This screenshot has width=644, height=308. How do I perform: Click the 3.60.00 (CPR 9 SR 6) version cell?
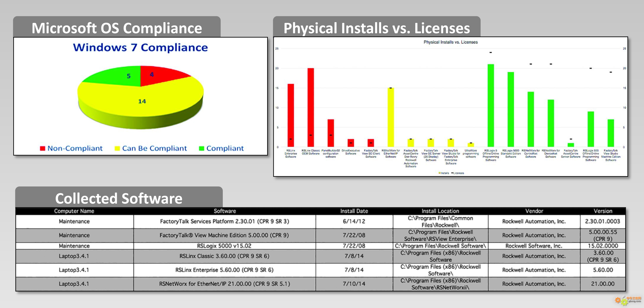(603, 256)
